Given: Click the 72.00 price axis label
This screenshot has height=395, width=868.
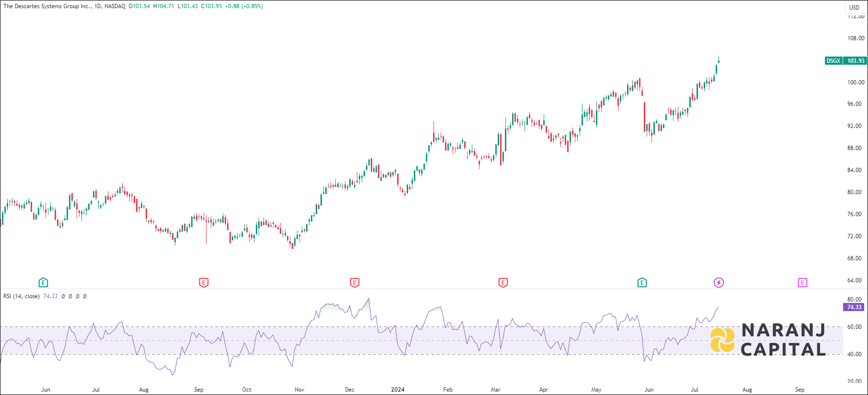Looking at the screenshot, I should click(854, 236).
